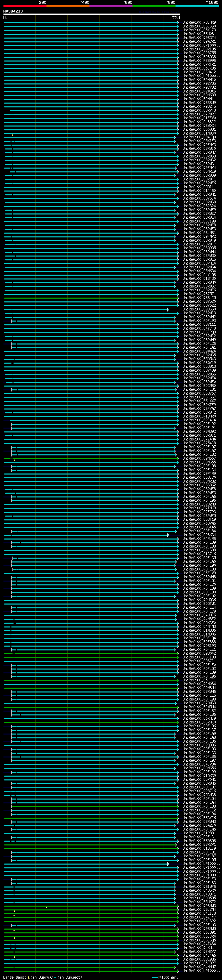Image resolution: width=222 pixels, height=980 pixels.
Task: Click the alignment bar for UniRef100_A6JHX9
Action: pyautogui.click(x=91, y=23)
